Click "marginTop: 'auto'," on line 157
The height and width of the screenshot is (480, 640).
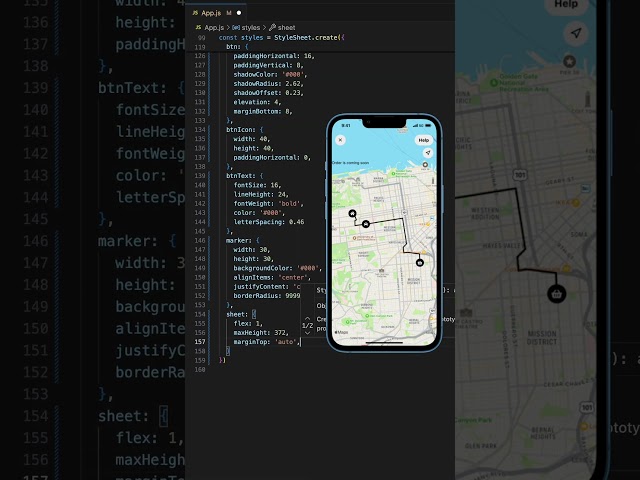point(267,342)
